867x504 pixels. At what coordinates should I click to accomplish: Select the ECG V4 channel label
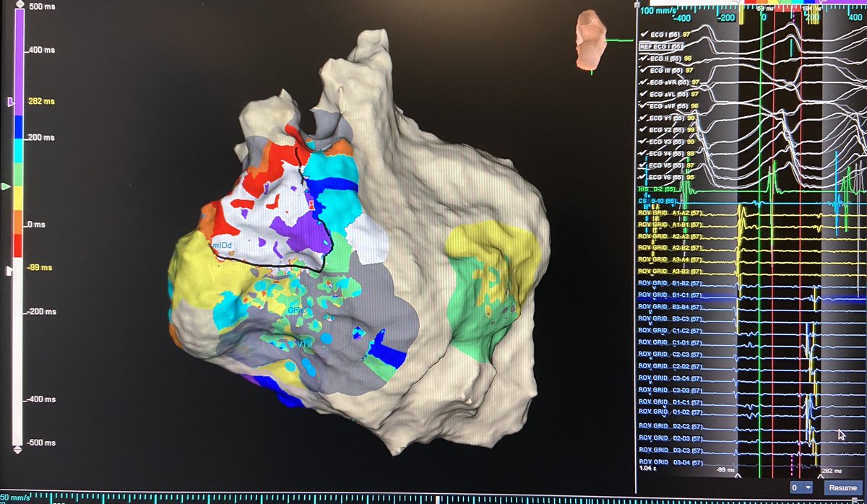[x=668, y=154]
